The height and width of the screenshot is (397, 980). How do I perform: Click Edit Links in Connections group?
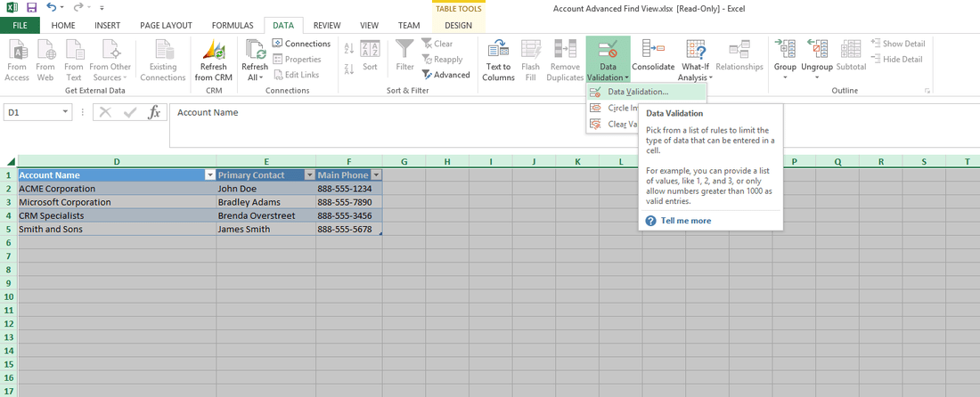296,74
